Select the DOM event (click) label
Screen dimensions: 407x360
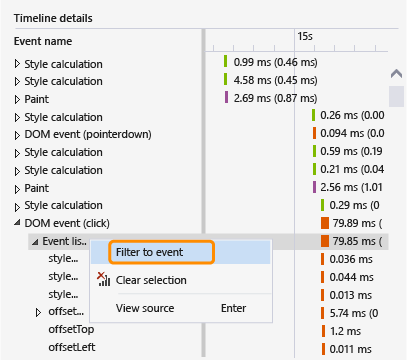[x=67, y=223]
